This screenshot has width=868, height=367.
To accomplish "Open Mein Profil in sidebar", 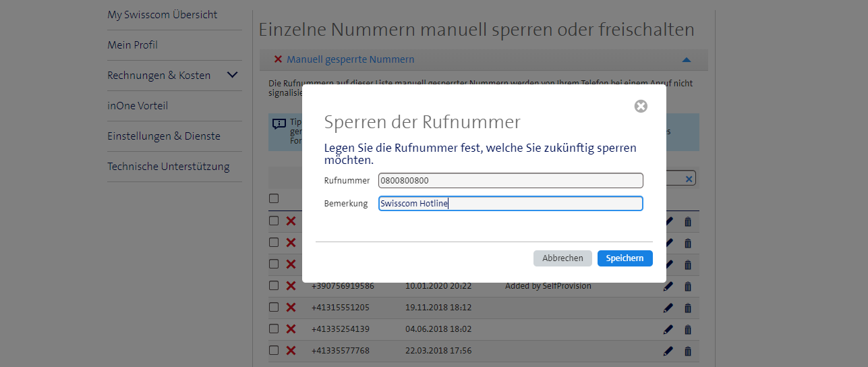I will (x=133, y=45).
